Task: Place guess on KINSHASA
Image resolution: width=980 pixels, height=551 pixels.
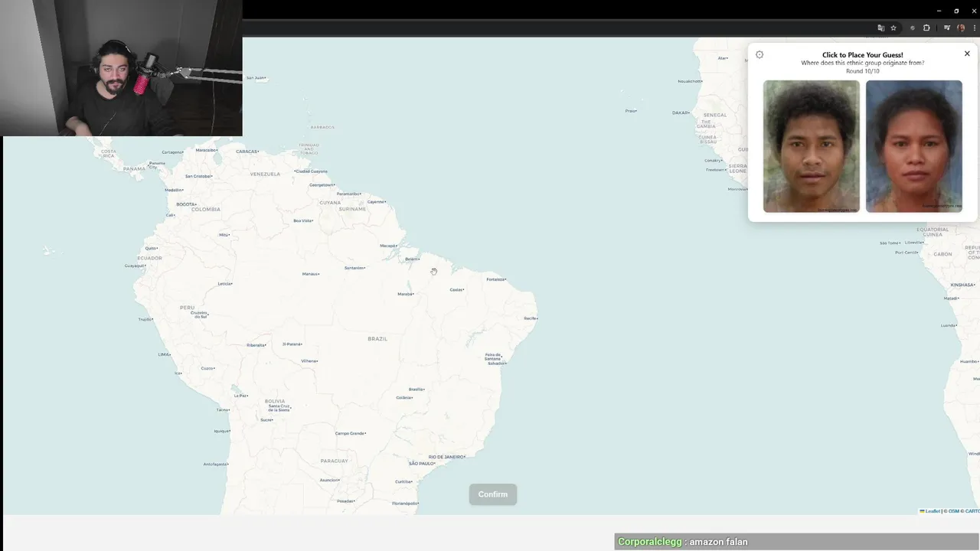Action: (963, 285)
